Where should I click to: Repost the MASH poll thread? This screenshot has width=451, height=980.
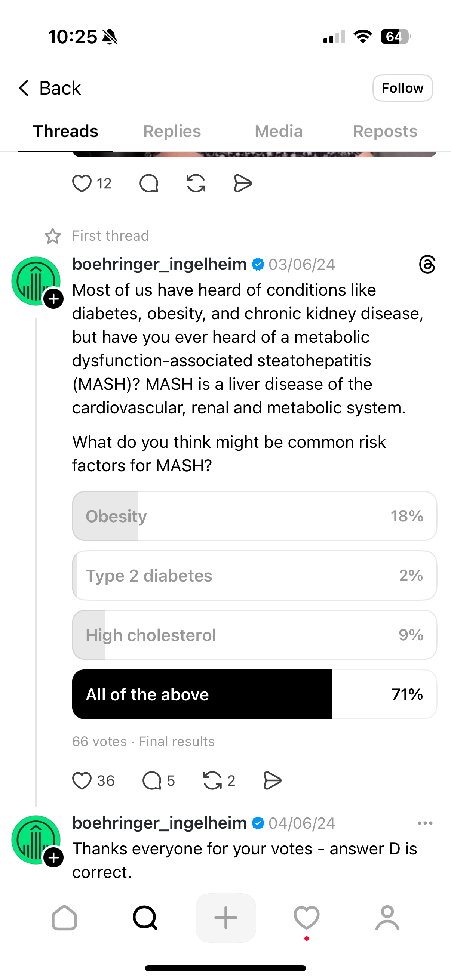[x=212, y=781]
